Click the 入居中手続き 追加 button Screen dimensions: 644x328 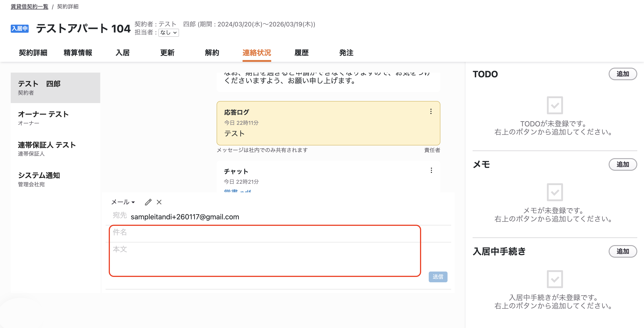pos(623,251)
